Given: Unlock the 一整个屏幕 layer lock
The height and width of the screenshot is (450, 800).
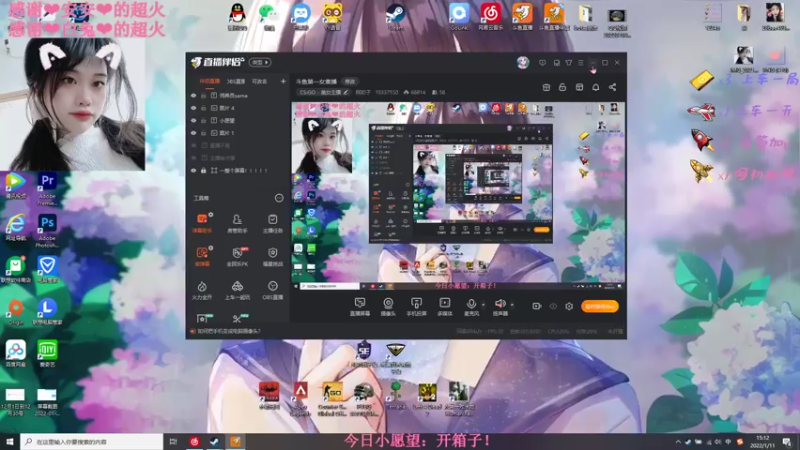Looking at the screenshot, I should pos(204,170).
